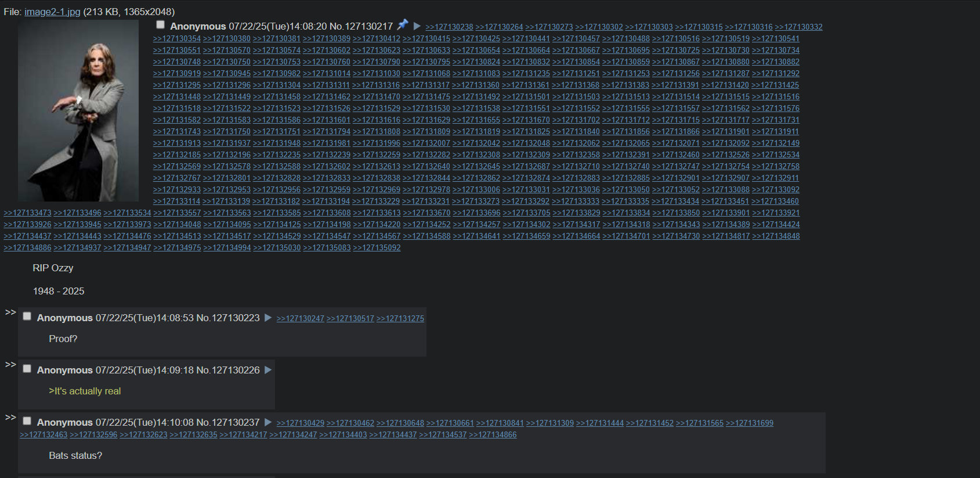Click the sticky pin icon on the opening post
The height and width of the screenshot is (478, 980).
[403, 25]
